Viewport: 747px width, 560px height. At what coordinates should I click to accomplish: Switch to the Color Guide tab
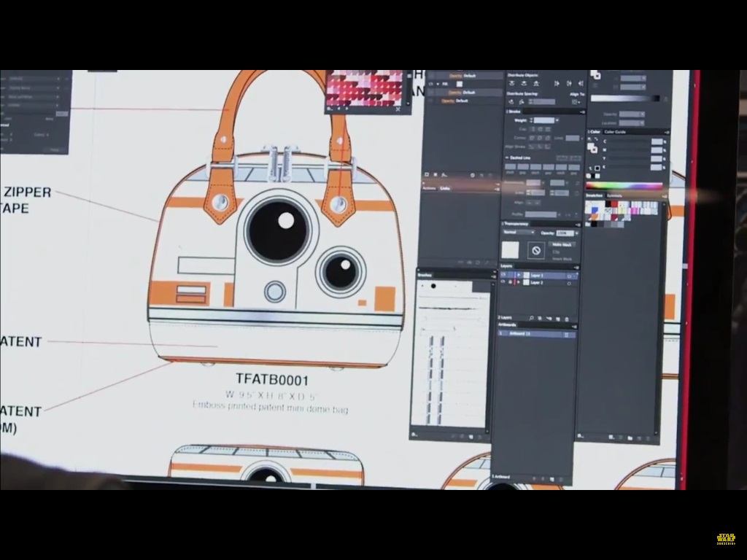click(x=615, y=132)
